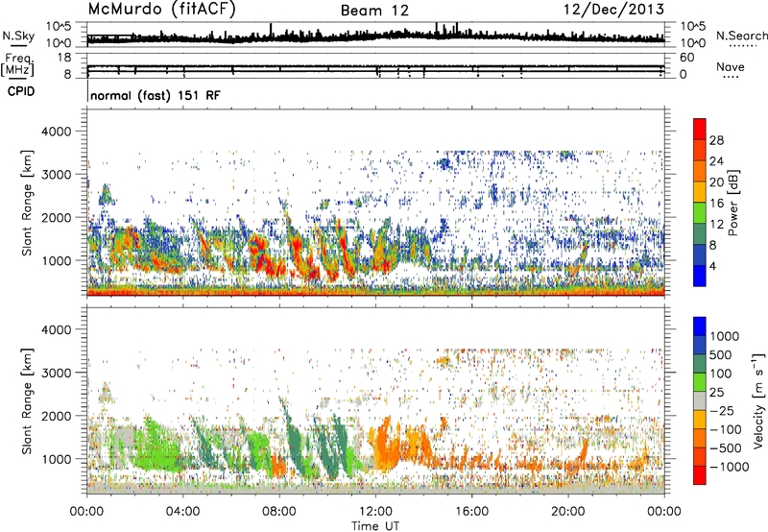
Task: Click power colorbar value '28'
Action: click(x=716, y=140)
